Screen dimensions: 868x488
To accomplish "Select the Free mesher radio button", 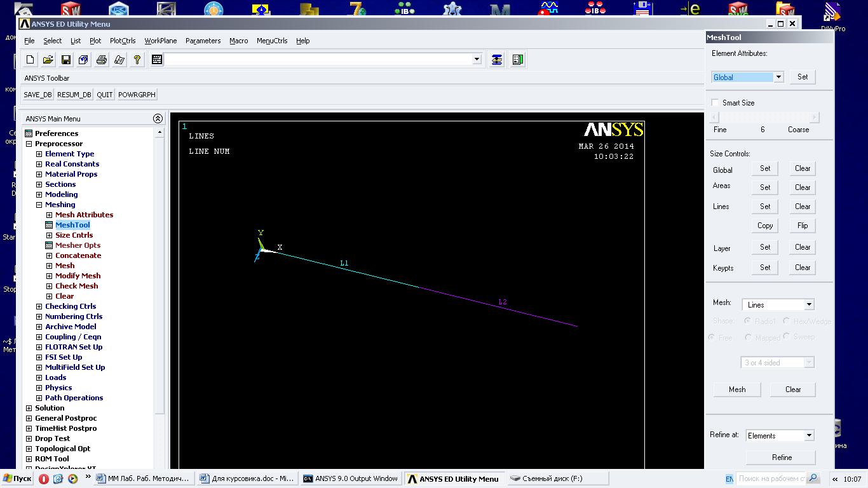I will click(x=712, y=337).
